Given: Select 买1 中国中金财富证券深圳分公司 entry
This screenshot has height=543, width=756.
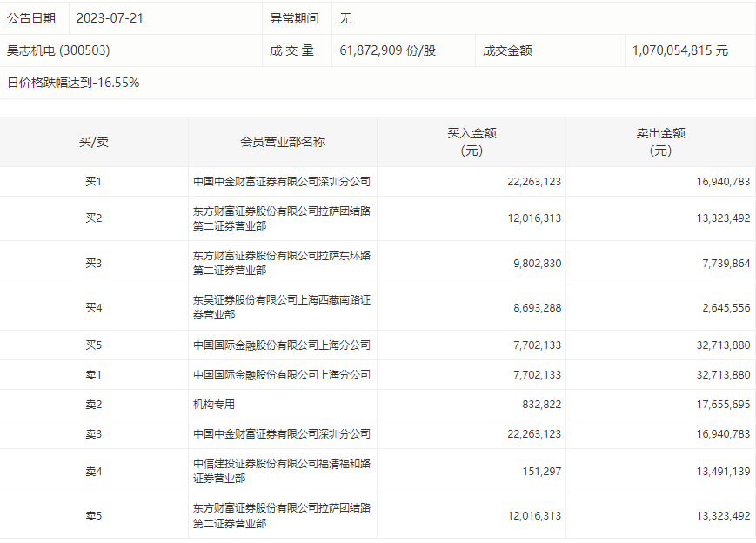Looking at the screenshot, I should pyautogui.click(x=282, y=181).
